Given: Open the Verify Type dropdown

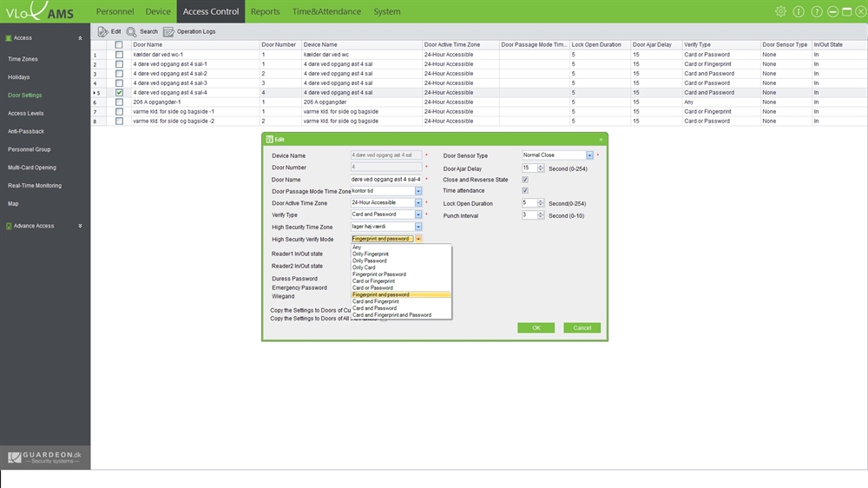Looking at the screenshot, I should pos(418,215).
